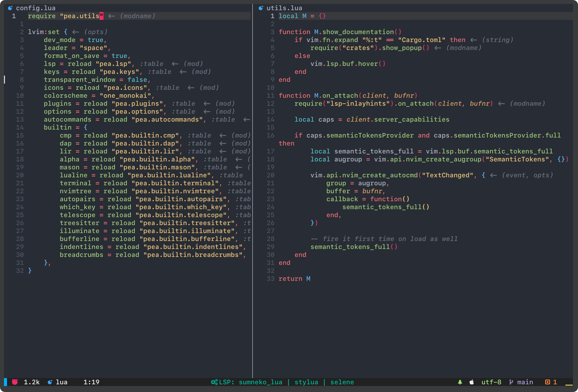Click sumneko_lua in the LSP list

click(261, 382)
